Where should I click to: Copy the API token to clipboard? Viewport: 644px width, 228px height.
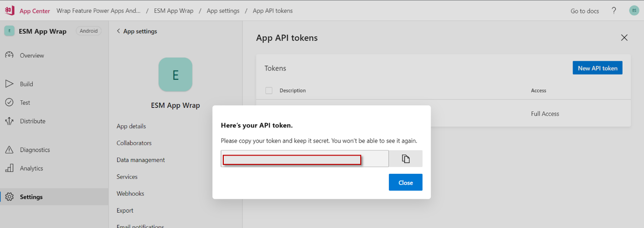(x=405, y=158)
